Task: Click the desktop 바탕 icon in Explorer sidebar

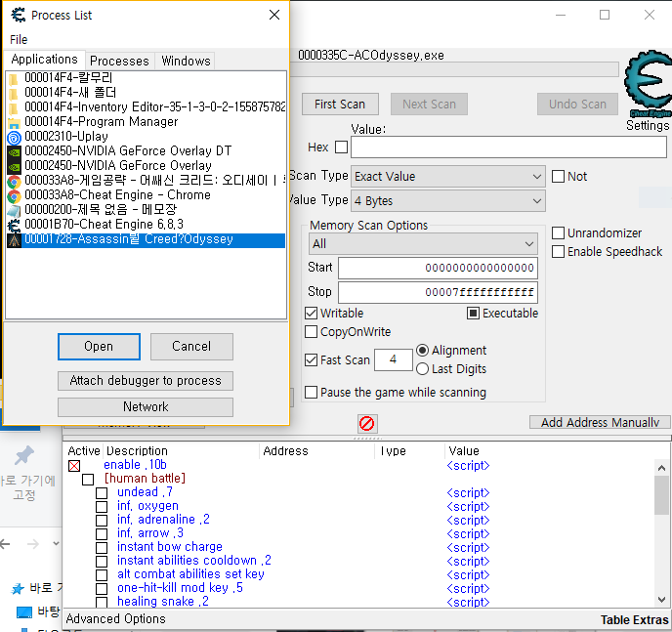Action: tap(24, 612)
